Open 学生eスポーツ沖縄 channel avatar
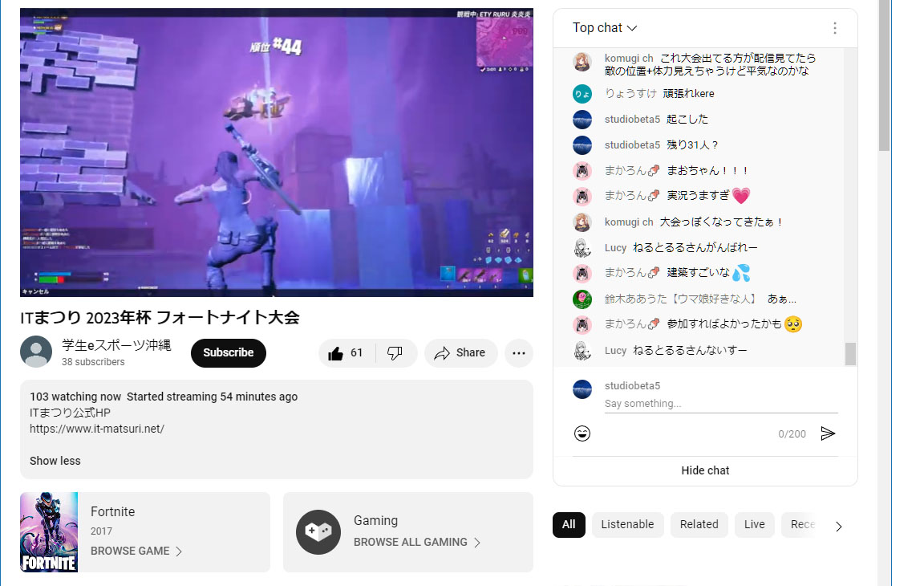Image resolution: width=924 pixels, height=586 pixels. (36, 352)
